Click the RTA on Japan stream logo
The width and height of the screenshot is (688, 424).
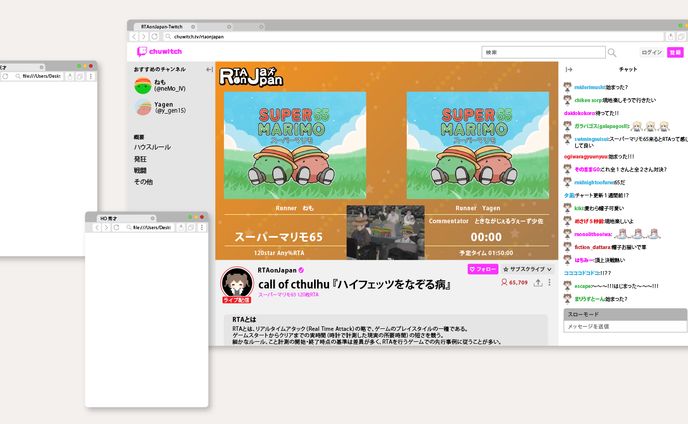[251, 76]
